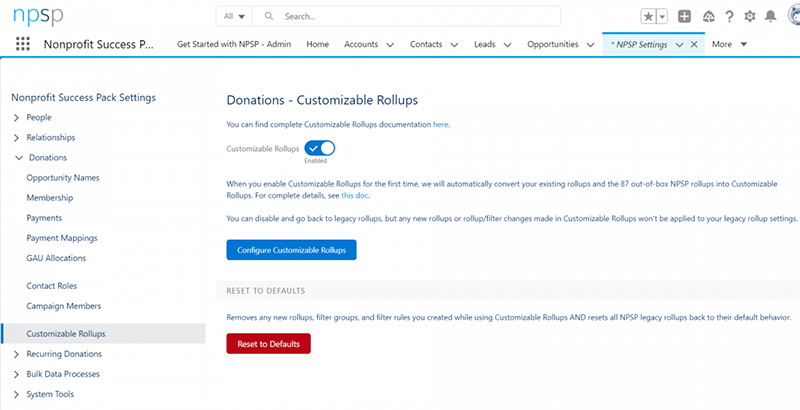The width and height of the screenshot is (800, 410).
Task: Open the Opportunities tab
Action: (x=553, y=44)
